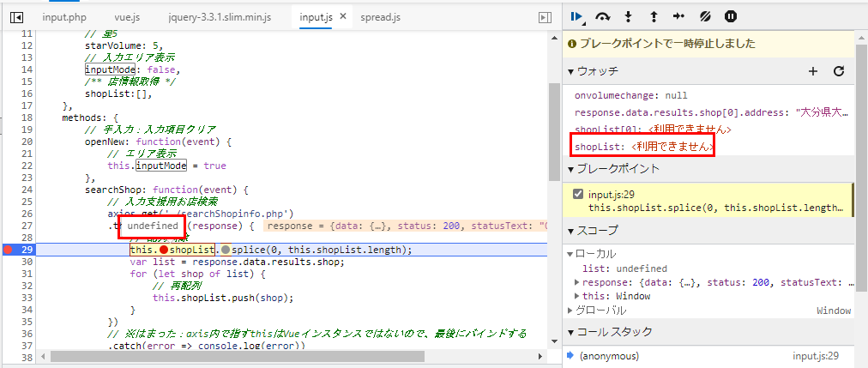Click the Step button in debugger toolbar
Image resolution: width=868 pixels, height=368 pixels.
point(678,15)
